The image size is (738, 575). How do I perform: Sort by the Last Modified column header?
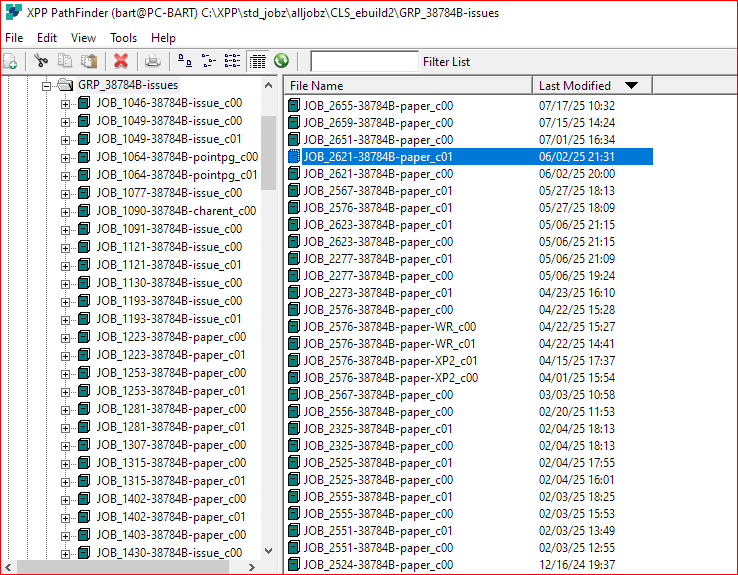[592, 86]
